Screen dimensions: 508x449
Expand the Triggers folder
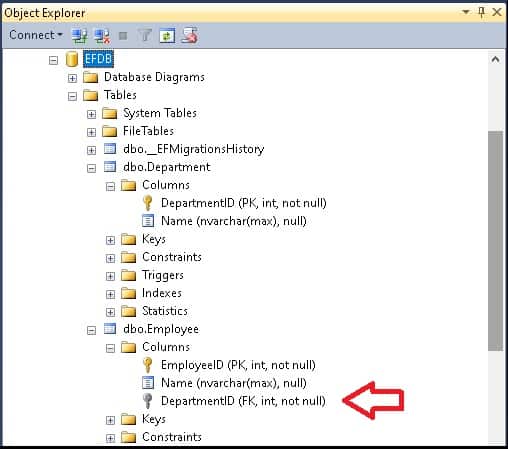(x=110, y=276)
